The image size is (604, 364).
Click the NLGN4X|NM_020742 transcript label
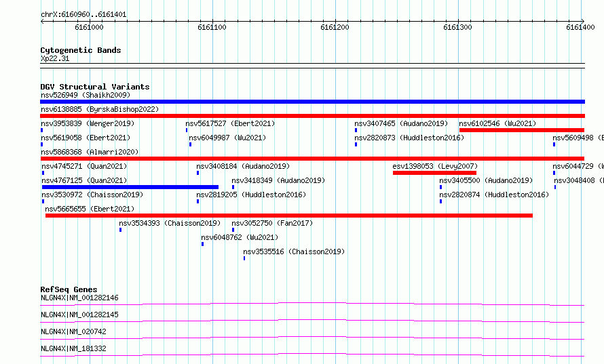point(73,331)
